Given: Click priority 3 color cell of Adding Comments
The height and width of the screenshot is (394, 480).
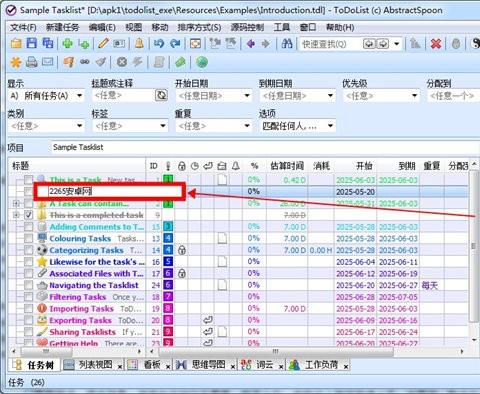Looking at the screenshot, I should click(168, 227).
